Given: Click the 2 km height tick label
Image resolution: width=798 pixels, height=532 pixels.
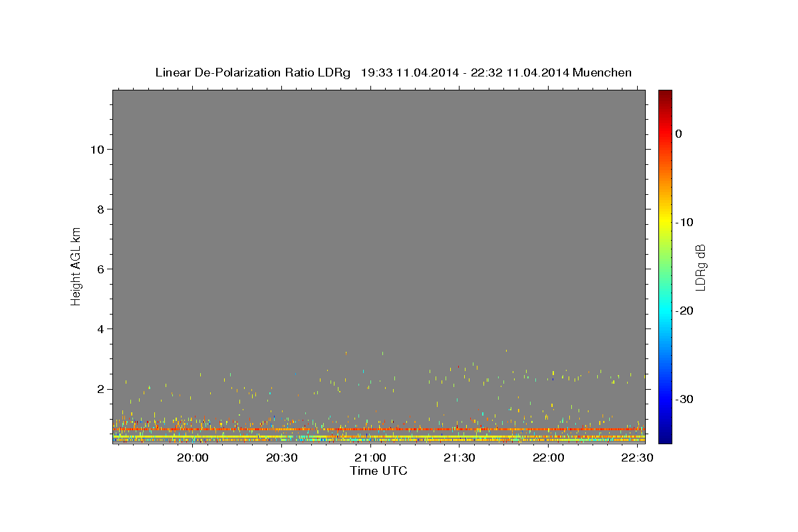Looking at the screenshot, I should point(99,388).
